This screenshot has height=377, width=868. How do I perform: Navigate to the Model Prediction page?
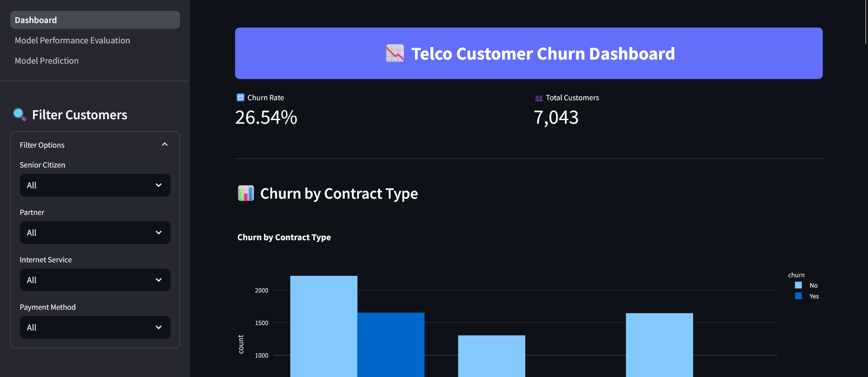point(47,61)
